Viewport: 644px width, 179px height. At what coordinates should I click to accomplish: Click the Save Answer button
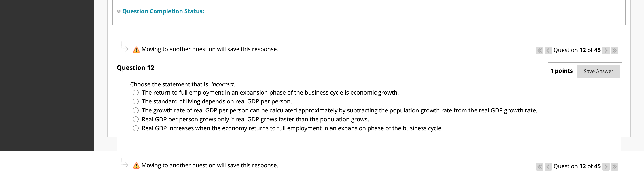(599, 71)
